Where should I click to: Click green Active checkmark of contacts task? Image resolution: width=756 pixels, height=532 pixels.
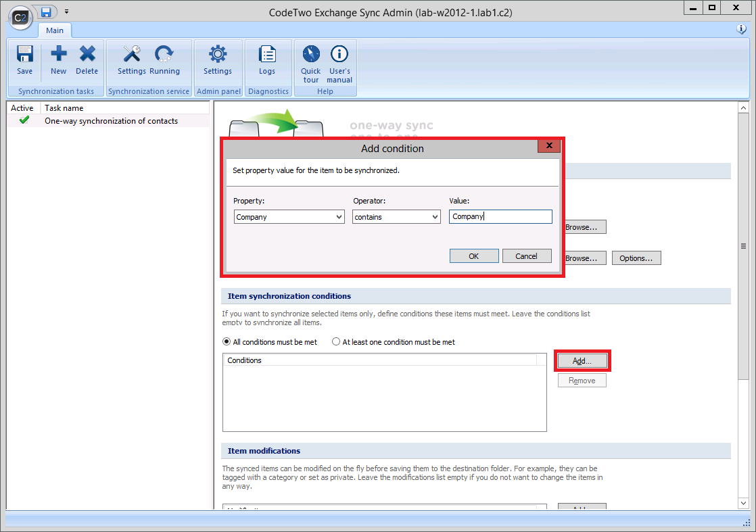tap(24, 120)
